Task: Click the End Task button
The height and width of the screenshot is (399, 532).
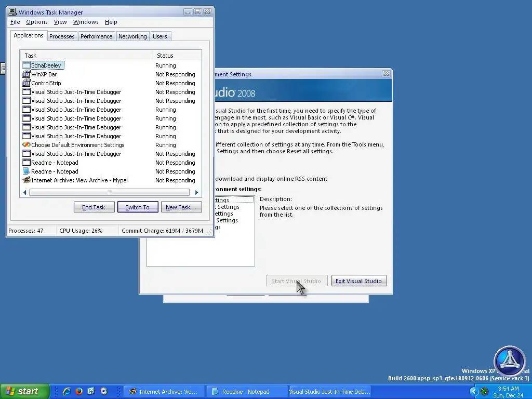Action: (94, 207)
